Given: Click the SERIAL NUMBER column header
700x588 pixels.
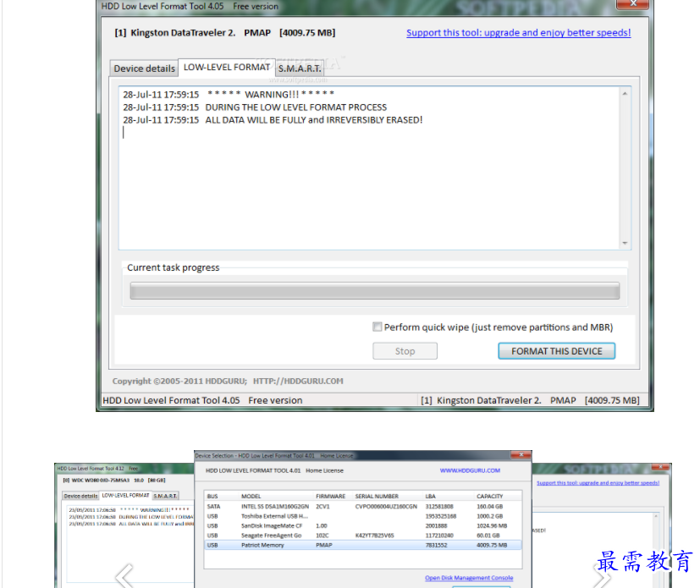Looking at the screenshot, I should pyautogui.click(x=377, y=496).
